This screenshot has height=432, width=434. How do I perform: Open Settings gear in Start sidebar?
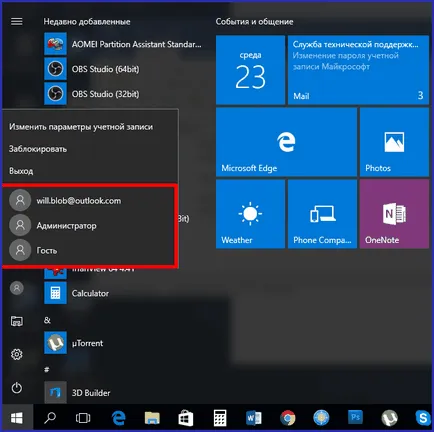pos(17,354)
